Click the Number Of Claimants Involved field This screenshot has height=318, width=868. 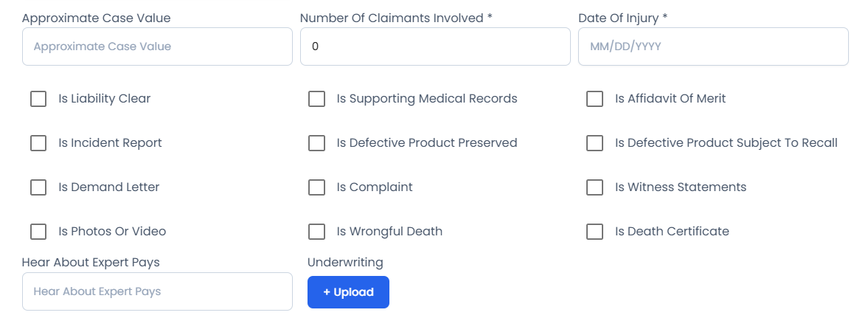tap(435, 46)
